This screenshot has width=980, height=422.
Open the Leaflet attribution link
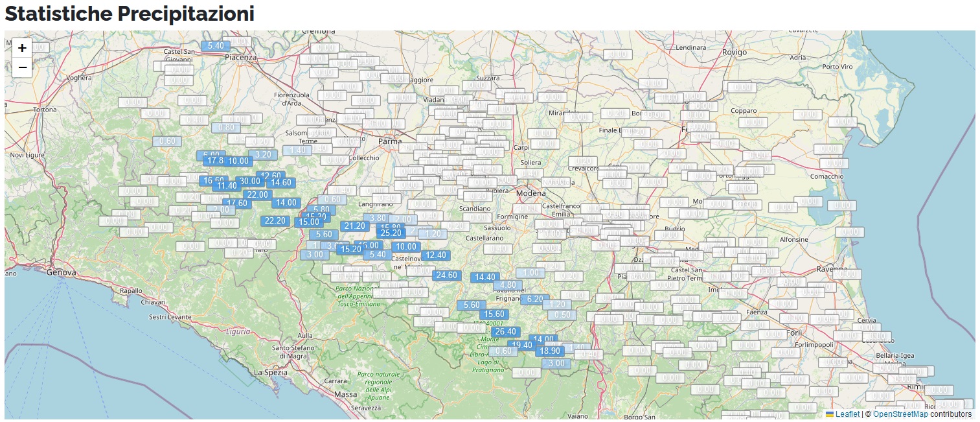click(847, 414)
